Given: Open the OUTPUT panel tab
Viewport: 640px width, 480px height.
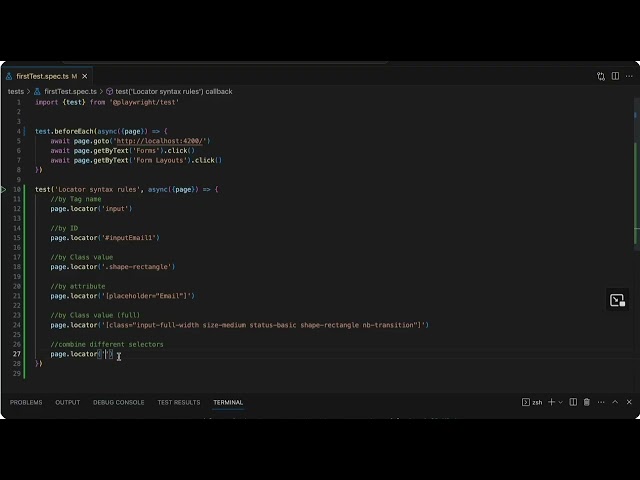Looking at the screenshot, I should pos(68,402).
